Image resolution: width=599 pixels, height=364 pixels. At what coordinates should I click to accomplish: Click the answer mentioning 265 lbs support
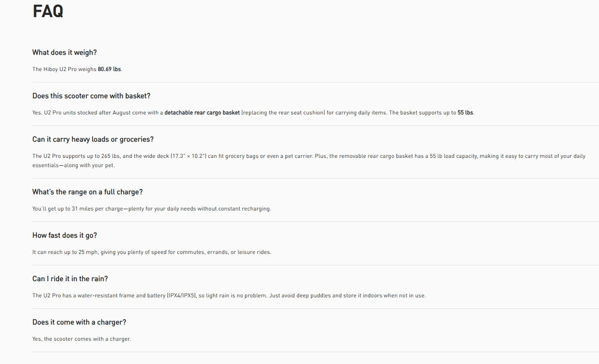click(309, 160)
